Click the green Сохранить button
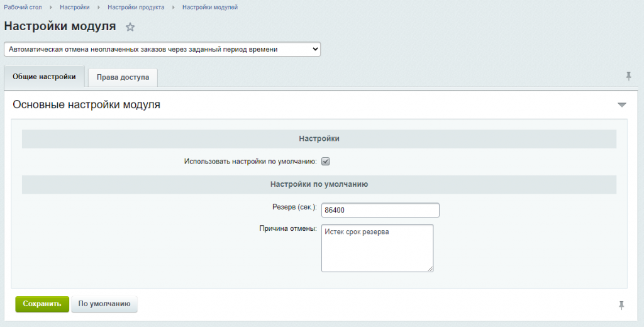 tap(42, 304)
